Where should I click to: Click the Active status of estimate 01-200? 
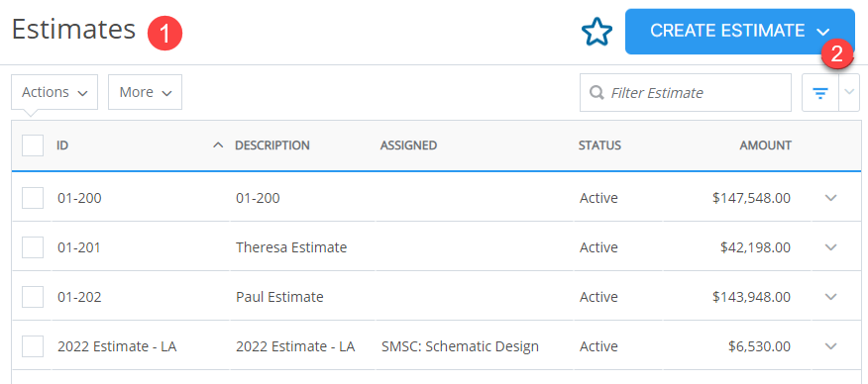pos(598,198)
